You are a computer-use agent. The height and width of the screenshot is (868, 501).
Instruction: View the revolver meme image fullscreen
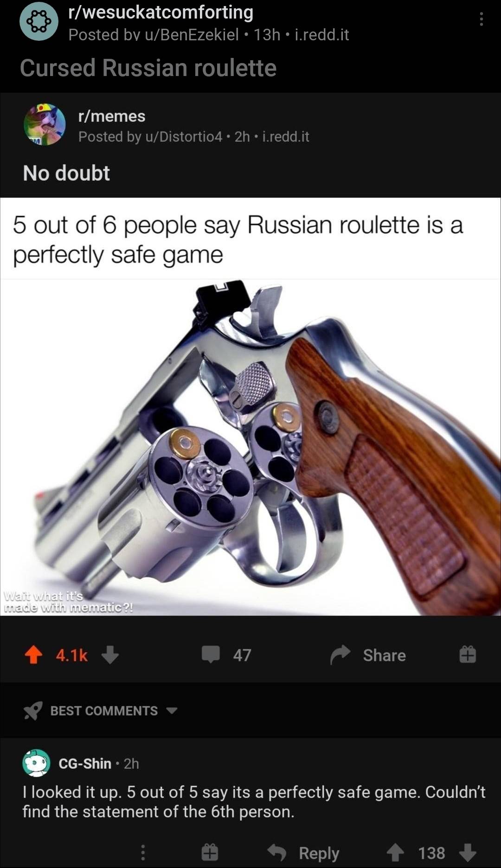250,406
